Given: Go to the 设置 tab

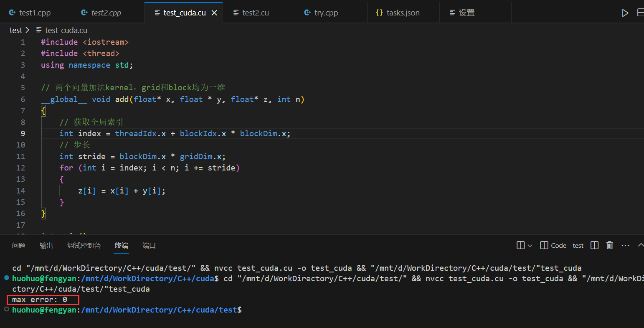Looking at the screenshot, I should point(466,13).
